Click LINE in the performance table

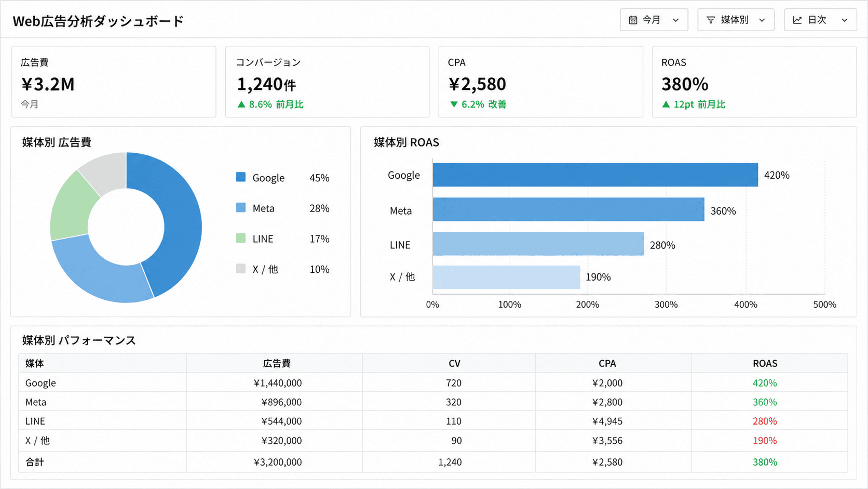pyautogui.click(x=35, y=421)
